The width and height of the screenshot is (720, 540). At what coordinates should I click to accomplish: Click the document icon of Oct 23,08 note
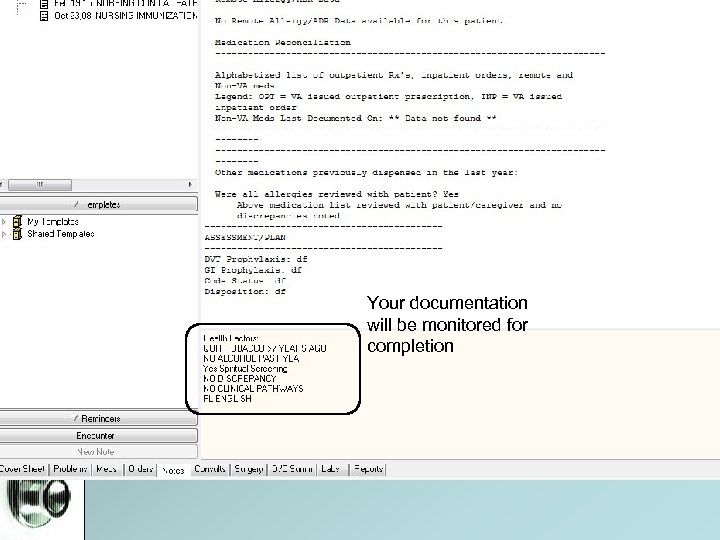point(44,16)
